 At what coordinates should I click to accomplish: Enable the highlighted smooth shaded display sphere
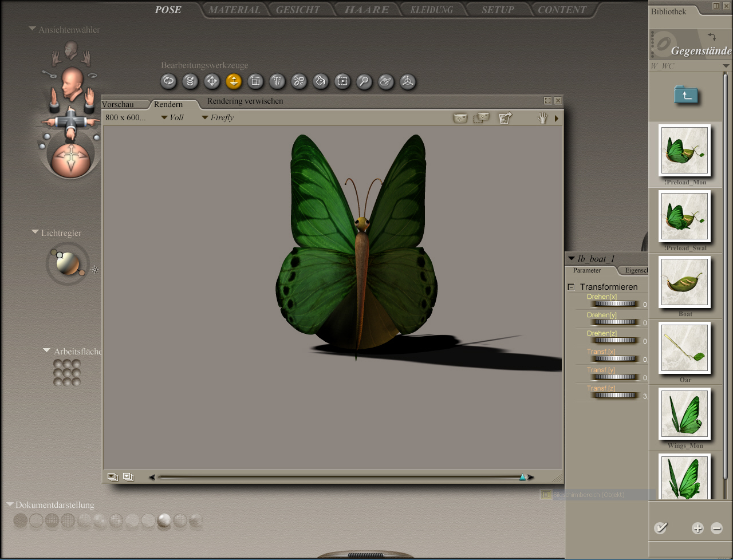164,520
